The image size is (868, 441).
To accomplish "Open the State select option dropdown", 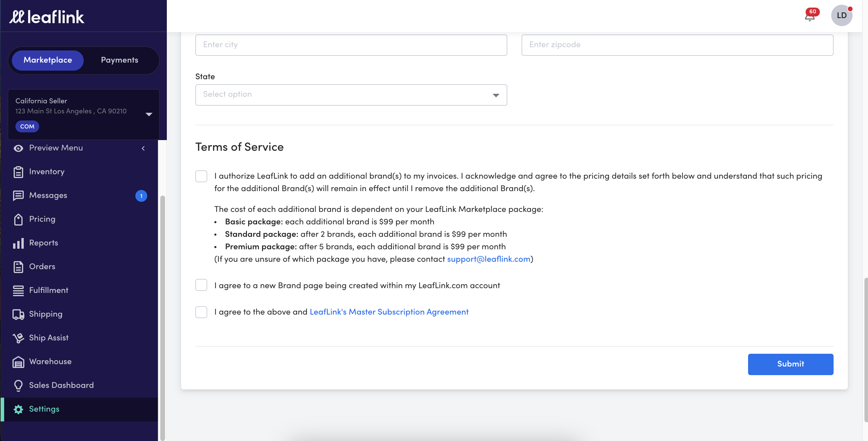I will [x=351, y=95].
